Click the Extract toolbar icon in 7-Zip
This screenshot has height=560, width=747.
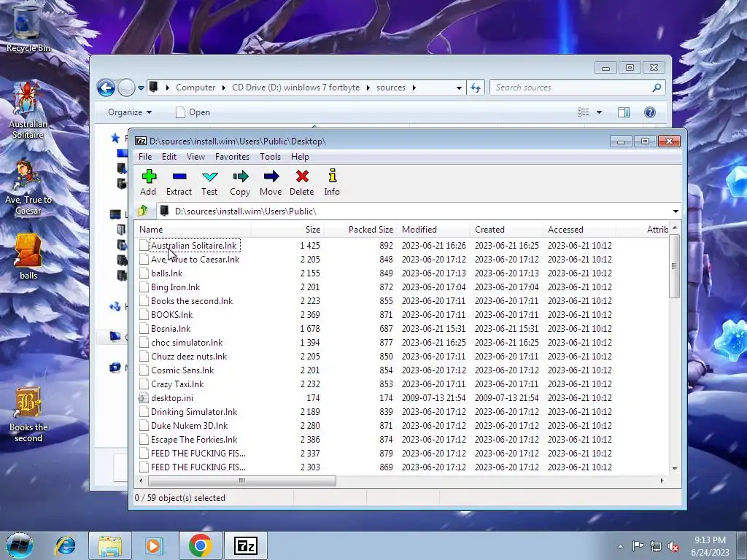(179, 182)
